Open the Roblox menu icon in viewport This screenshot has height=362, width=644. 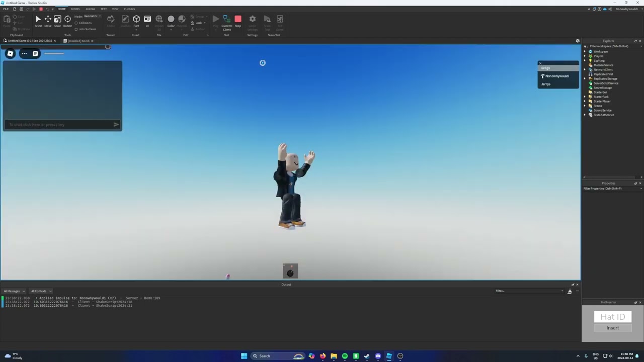[x=10, y=53]
